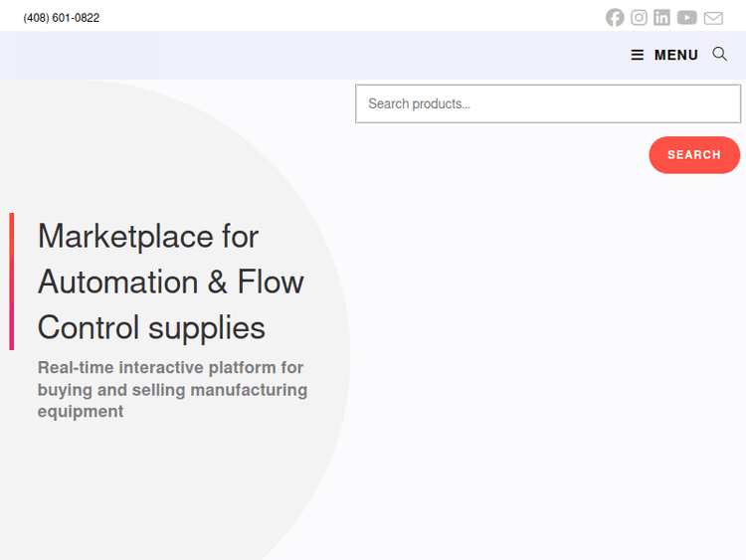This screenshot has width=746, height=560.
Task: Click the email envelope icon
Action: click(x=713, y=18)
